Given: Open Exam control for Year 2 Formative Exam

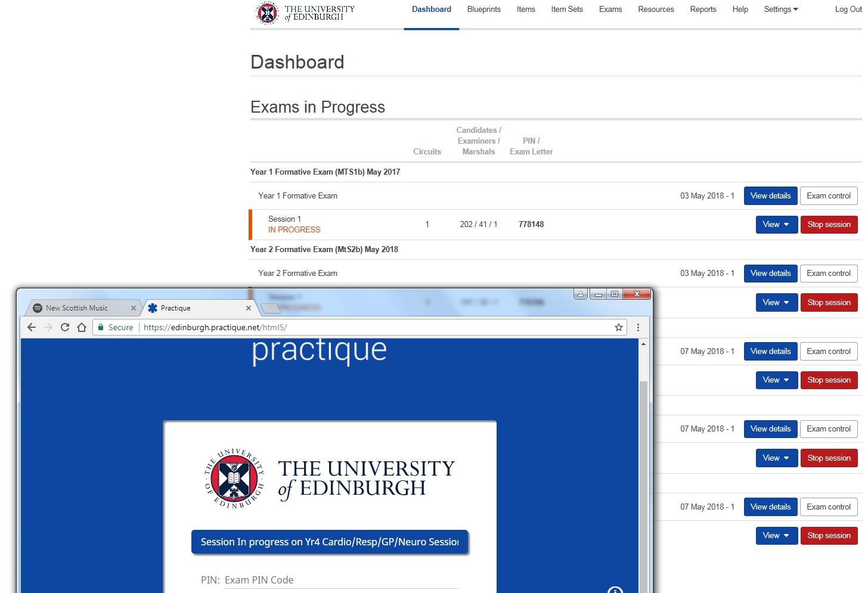Looking at the screenshot, I should tap(829, 274).
